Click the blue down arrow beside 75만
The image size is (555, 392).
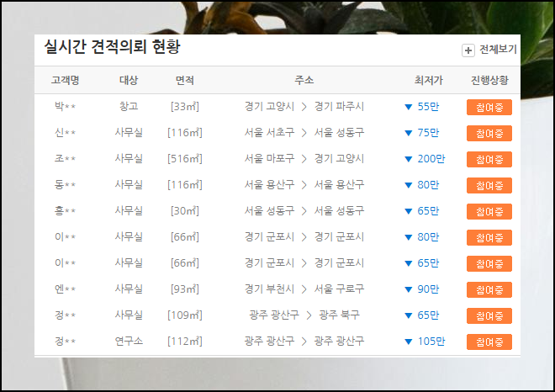pos(408,133)
